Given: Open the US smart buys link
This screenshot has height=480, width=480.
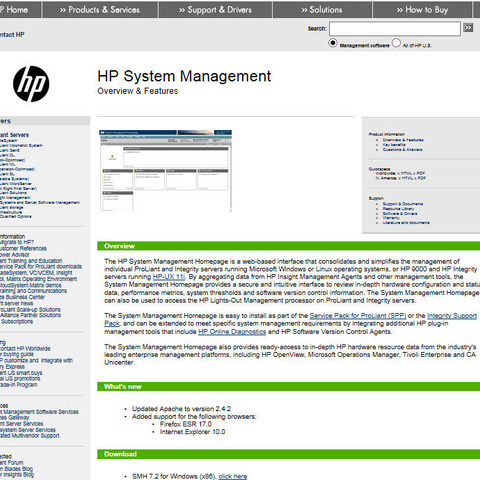Looking at the screenshot, I should coord(21,373).
